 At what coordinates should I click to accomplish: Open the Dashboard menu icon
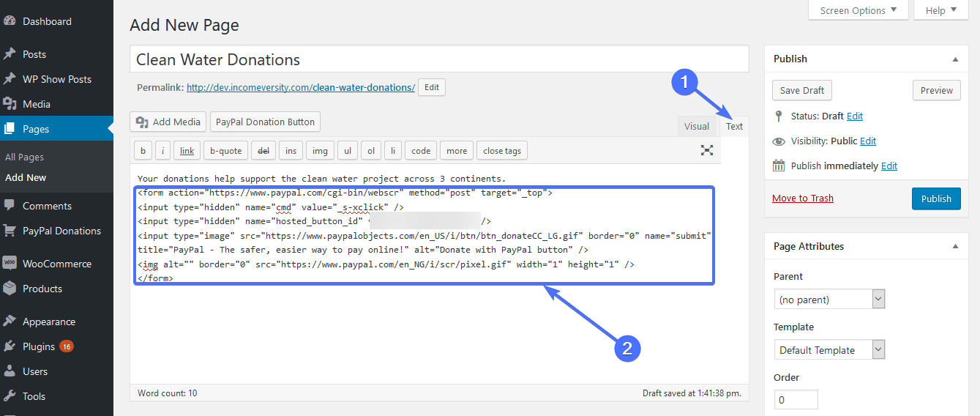click(x=10, y=21)
